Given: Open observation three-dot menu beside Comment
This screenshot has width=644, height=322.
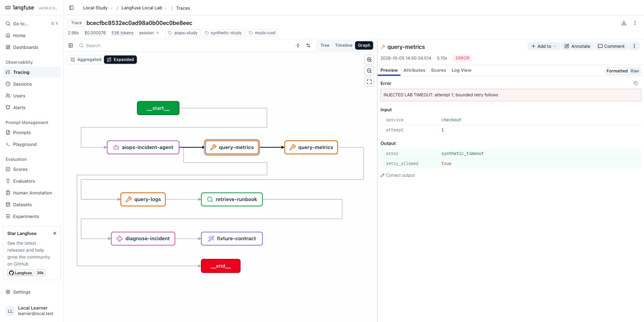Looking at the screenshot, I should [634, 46].
